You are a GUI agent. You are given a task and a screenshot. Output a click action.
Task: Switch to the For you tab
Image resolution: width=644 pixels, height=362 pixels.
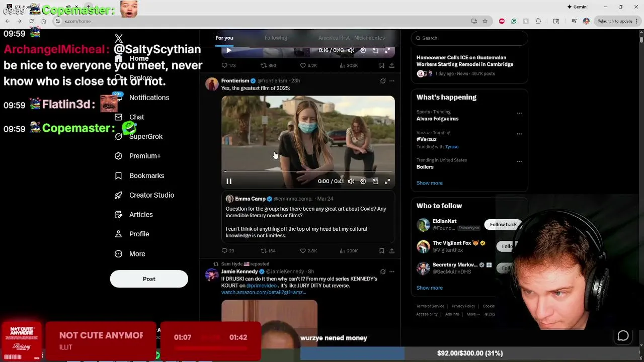pyautogui.click(x=224, y=38)
